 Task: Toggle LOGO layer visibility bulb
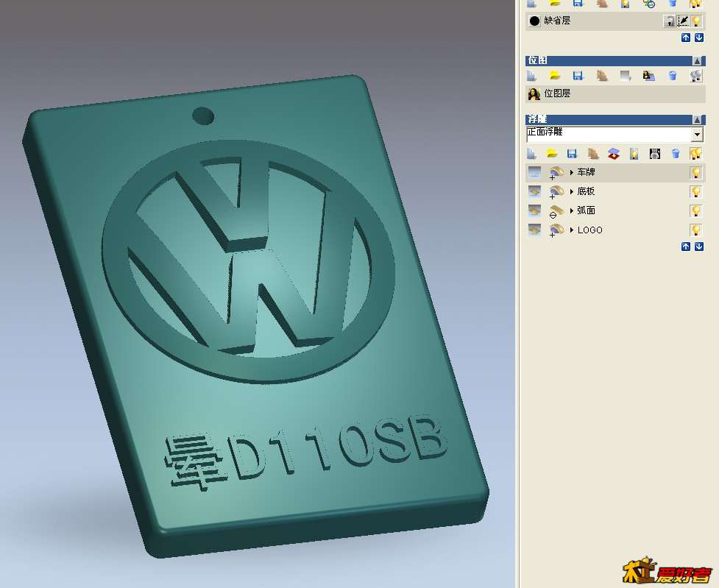696,230
